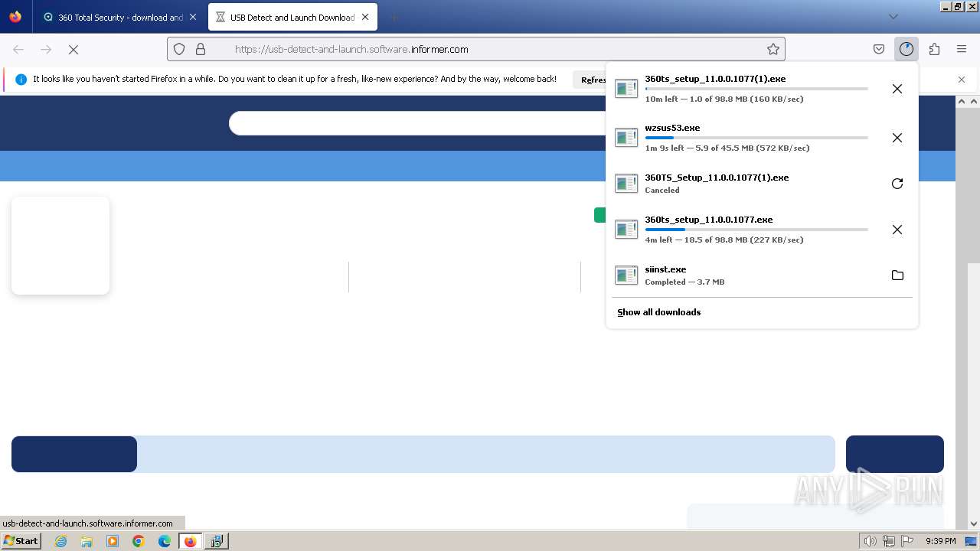980x551 pixels.
Task: Select the canceled 360TS_Setup_11.0.0.1077(1).exe entry
Action: [x=745, y=184]
